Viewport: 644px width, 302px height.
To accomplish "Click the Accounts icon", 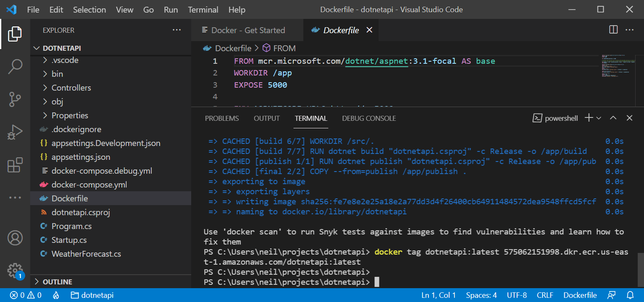I will [x=15, y=238].
